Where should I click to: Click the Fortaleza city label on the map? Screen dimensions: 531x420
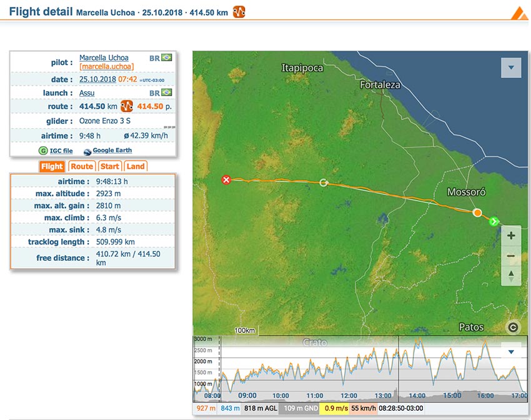(x=380, y=84)
